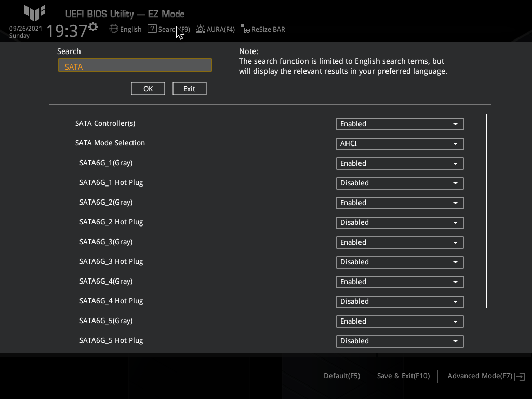Click the ReSize BAR icon
The width and height of the screenshot is (532, 399).
tap(244, 29)
